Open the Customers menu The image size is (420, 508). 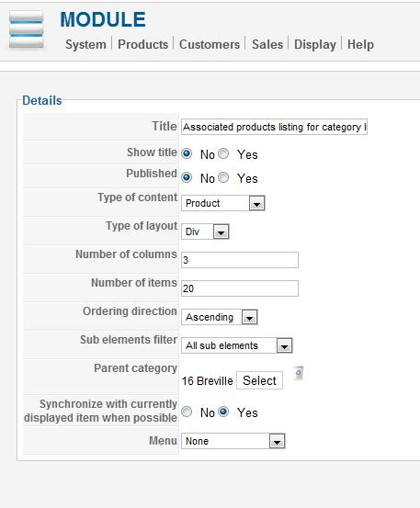210,44
